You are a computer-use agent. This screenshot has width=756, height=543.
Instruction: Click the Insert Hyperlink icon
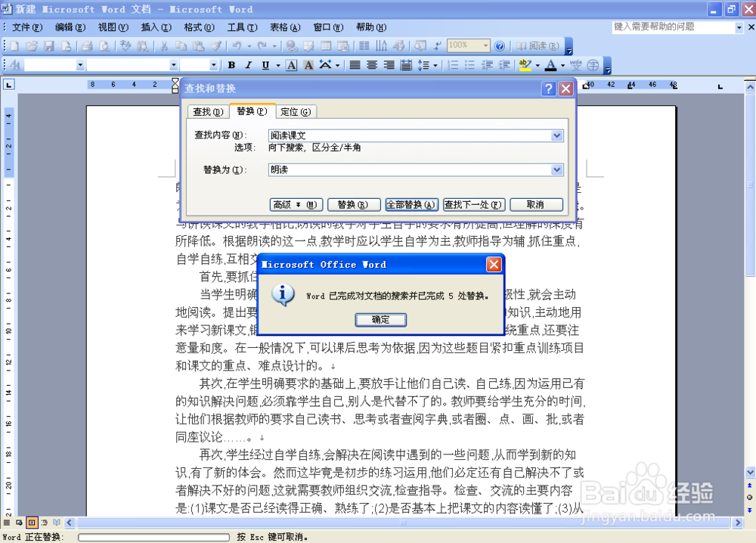tap(291, 46)
